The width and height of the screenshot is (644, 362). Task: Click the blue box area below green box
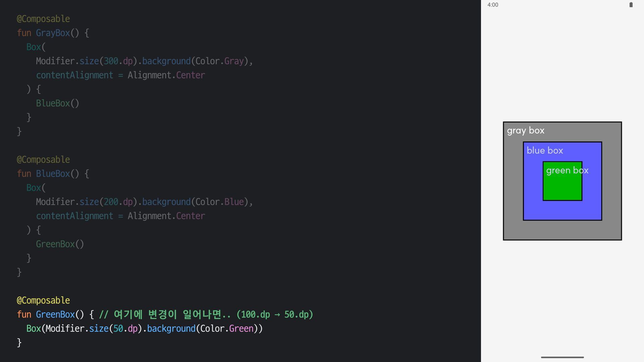[562, 210]
